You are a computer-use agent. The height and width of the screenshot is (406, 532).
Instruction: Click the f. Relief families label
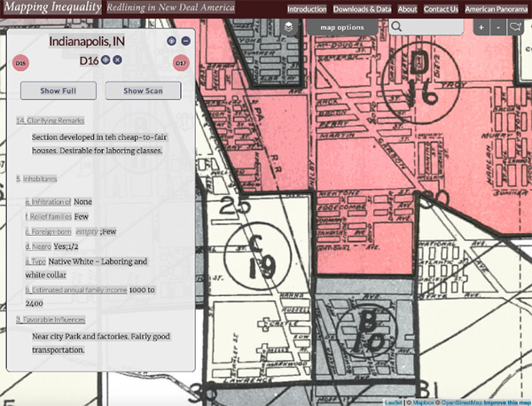(49, 216)
